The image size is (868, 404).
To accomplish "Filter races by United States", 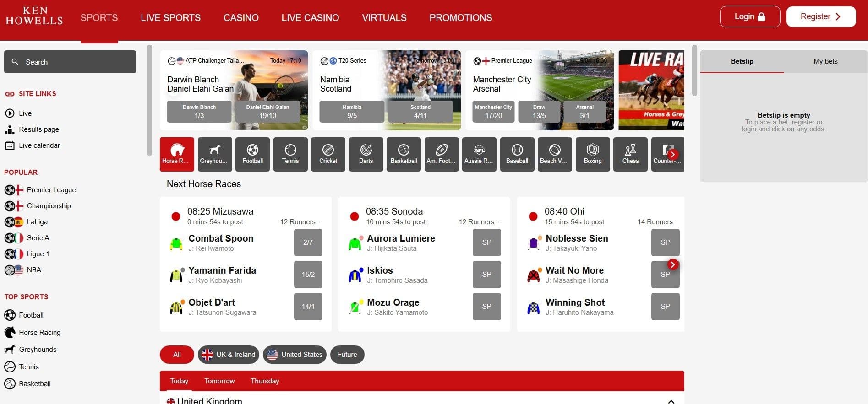I will coord(295,354).
